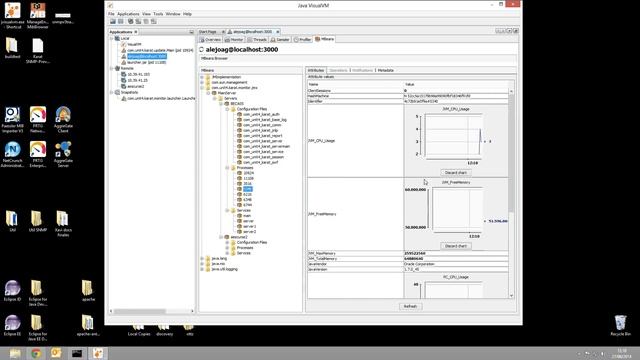
Task: Switch to the Metadata tab
Action: click(x=385, y=70)
